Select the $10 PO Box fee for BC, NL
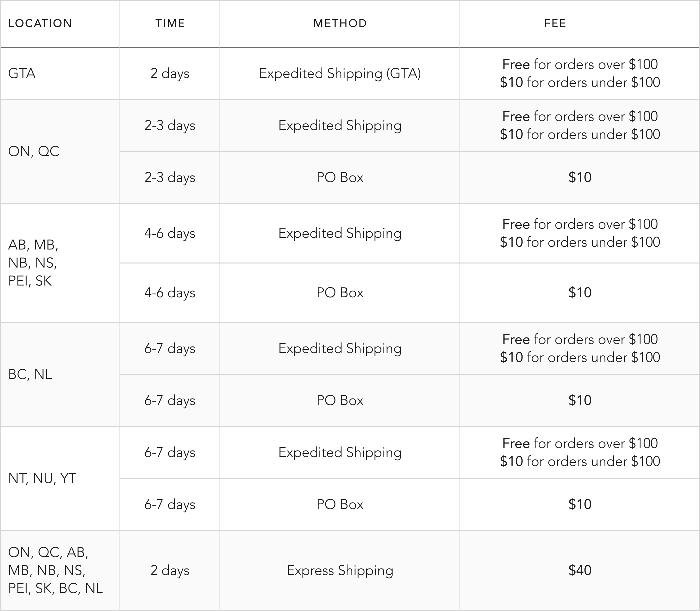Viewport: 700px width, 611px height. [580, 400]
